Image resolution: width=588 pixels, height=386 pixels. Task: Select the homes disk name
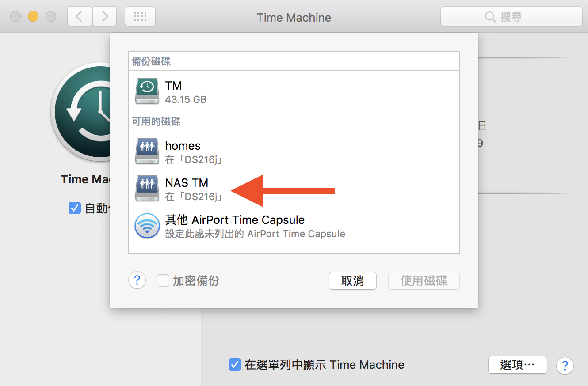(183, 146)
